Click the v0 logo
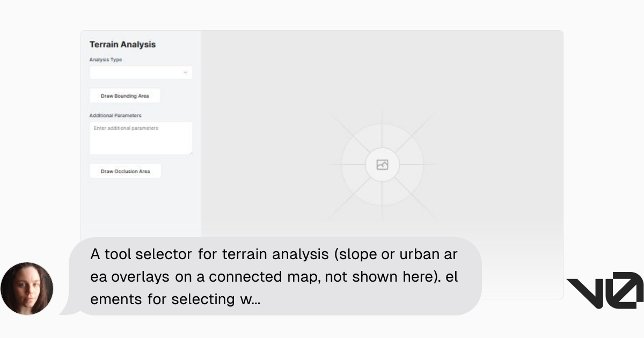 click(x=605, y=290)
